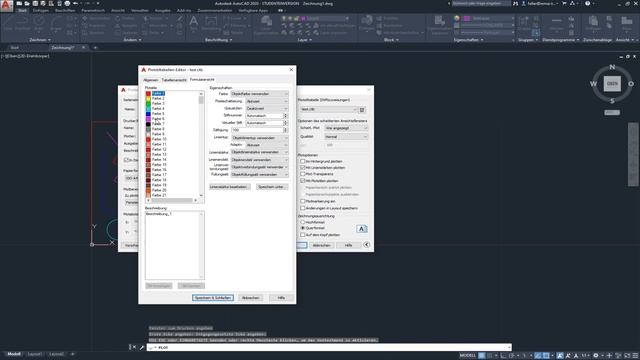Open the Einfügen ribbon tab
The image size is (640, 360).
point(40,11)
